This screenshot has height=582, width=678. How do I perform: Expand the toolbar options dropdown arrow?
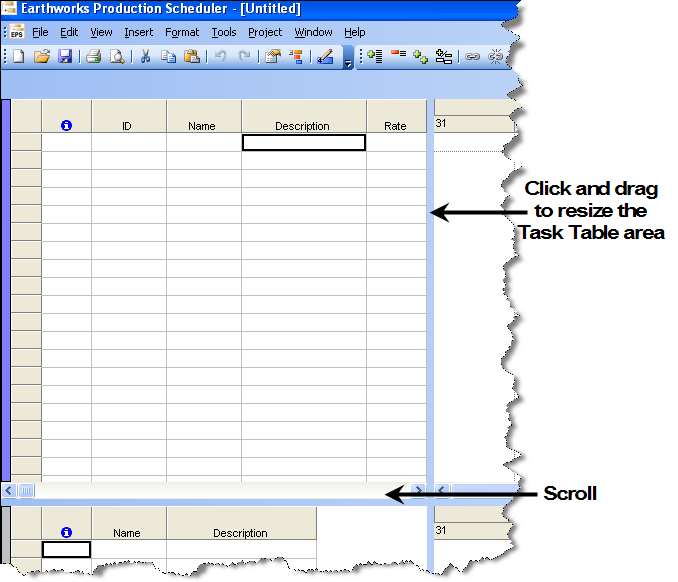pos(348,63)
